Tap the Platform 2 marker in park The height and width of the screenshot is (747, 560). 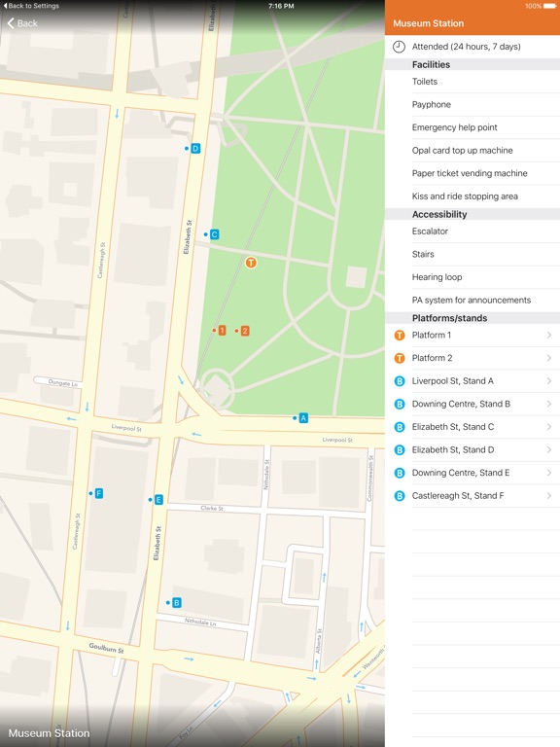click(245, 331)
